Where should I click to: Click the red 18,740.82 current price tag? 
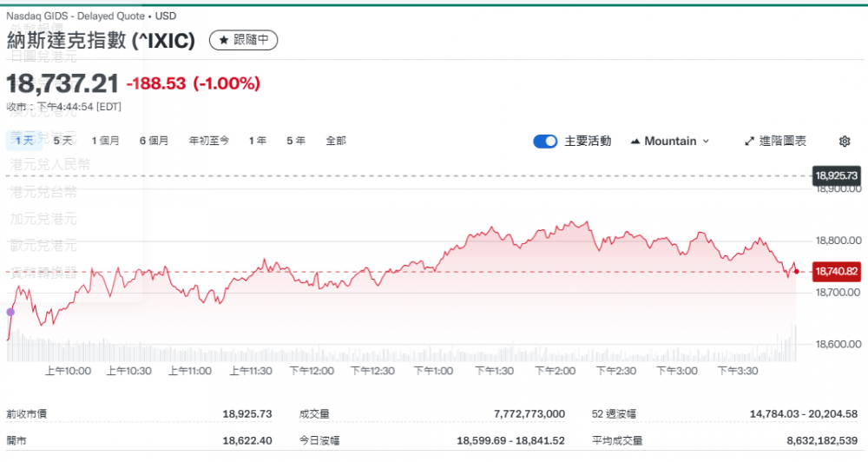coord(836,272)
